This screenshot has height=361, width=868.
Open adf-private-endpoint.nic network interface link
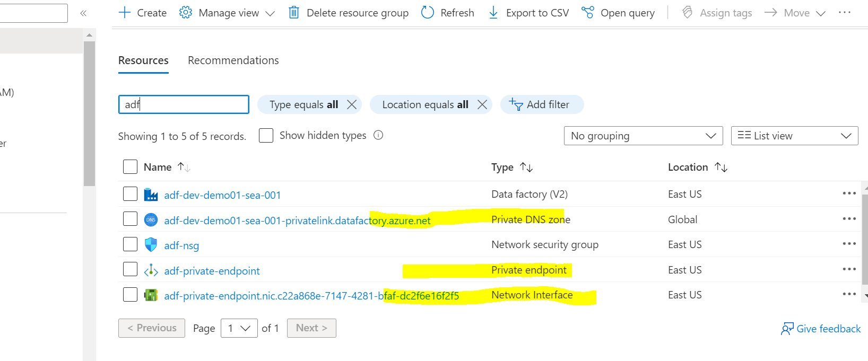coord(311,296)
